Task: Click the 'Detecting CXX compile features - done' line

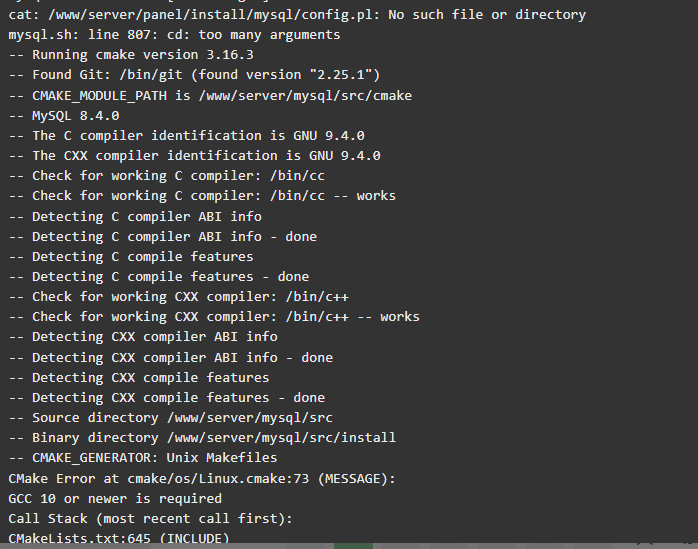Action: (167, 398)
